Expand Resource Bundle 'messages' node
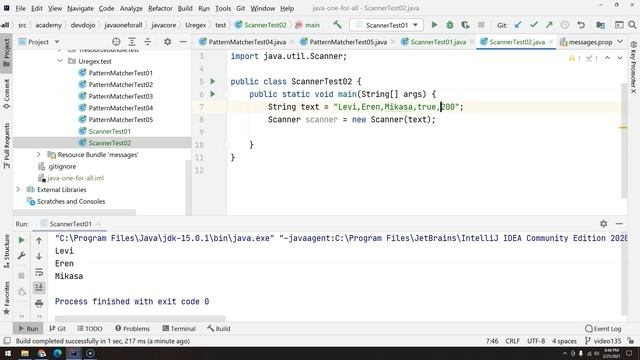The width and height of the screenshot is (640, 360). click(x=39, y=155)
